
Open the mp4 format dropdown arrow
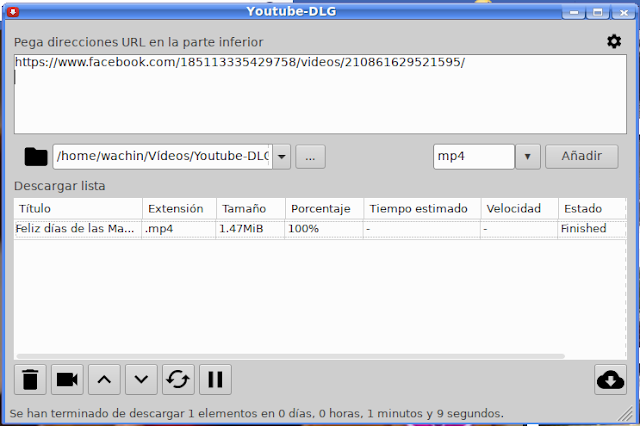pyautogui.click(x=527, y=157)
